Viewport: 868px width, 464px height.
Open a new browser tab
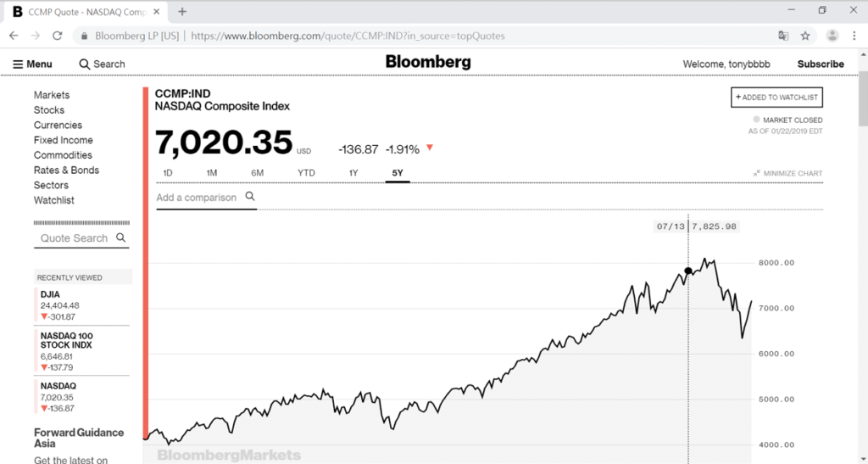tap(182, 11)
